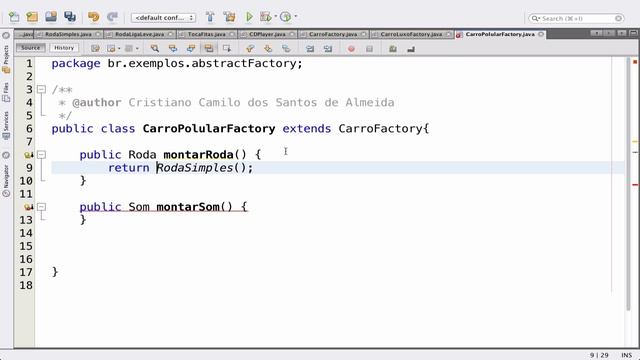Collapse the Javadoc comment fold at line 3
The height and width of the screenshot is (360, 640).
[41, 89]
